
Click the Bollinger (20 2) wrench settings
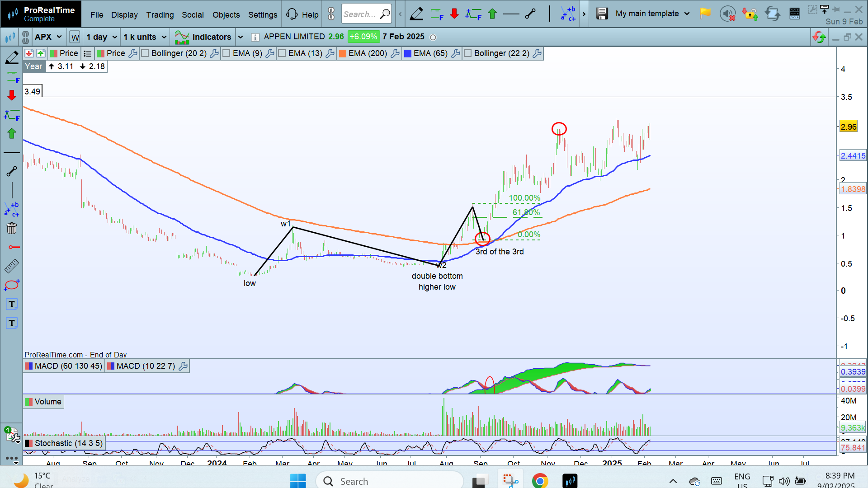(x=214, y=53)
